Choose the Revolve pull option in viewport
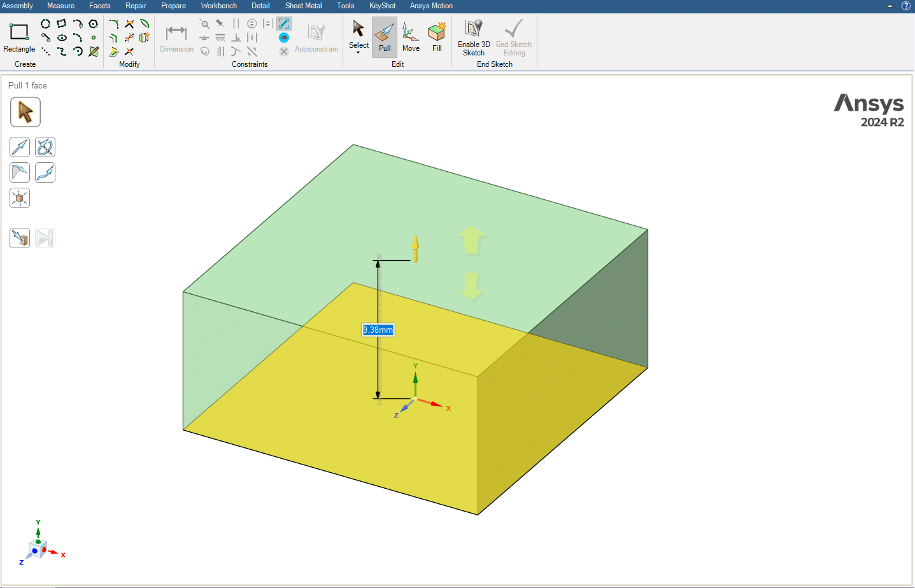The width and height of the screenshot is (915, 588). click(45, 147)
